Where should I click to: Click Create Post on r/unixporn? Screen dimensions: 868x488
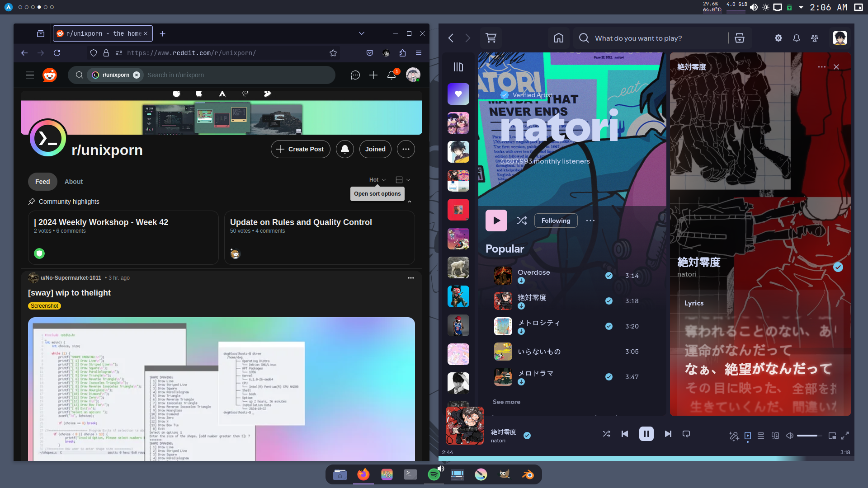pos(301,149)
